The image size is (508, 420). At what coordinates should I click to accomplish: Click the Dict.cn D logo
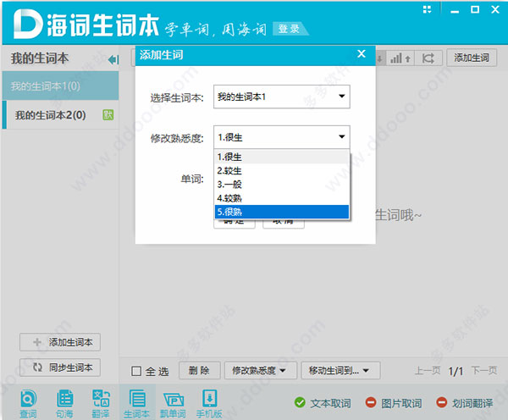tap(27, 25)
